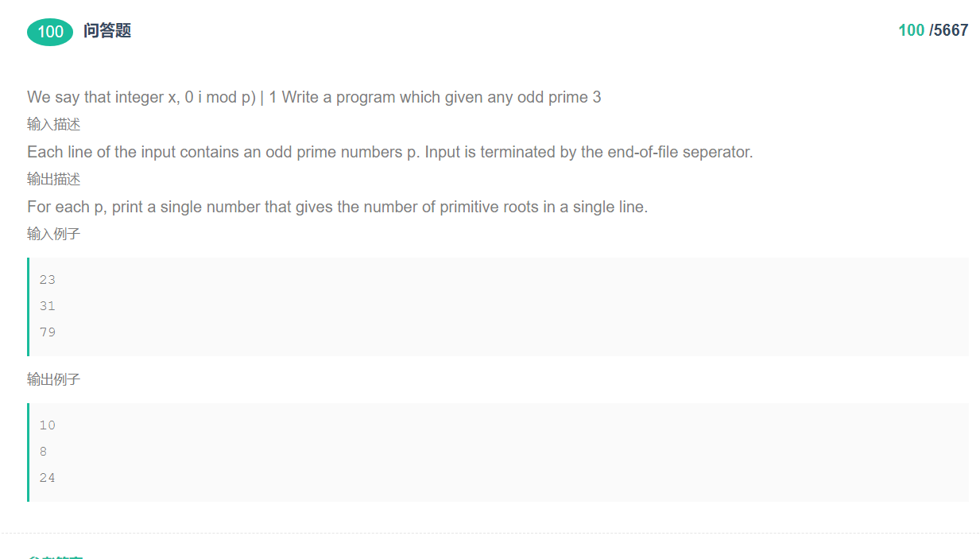Click green left border of output example block

pyautogui.click(x=29, y=452)
